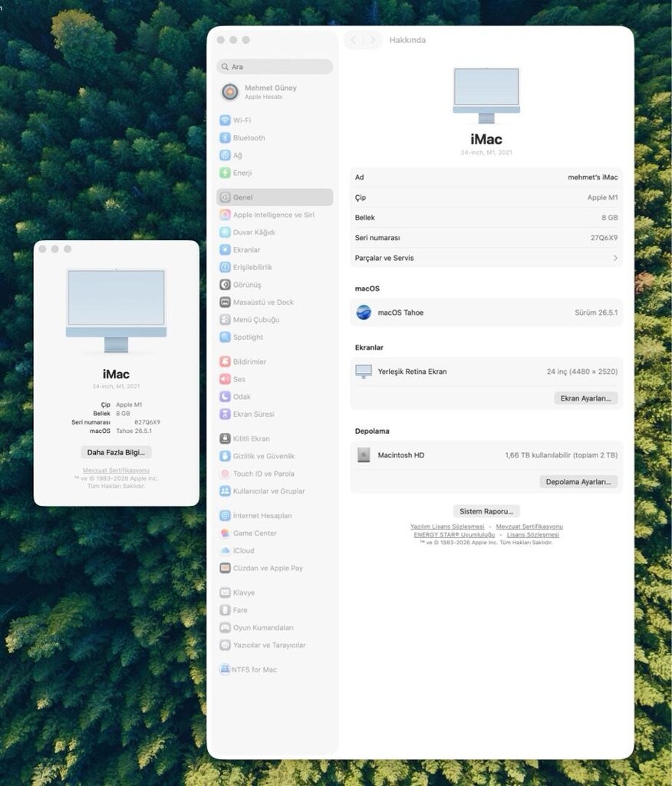Open Apple Intelligence ve Siri icon
Screen dimensions: 672x786
pyautogui.click(x=225, y=215)
